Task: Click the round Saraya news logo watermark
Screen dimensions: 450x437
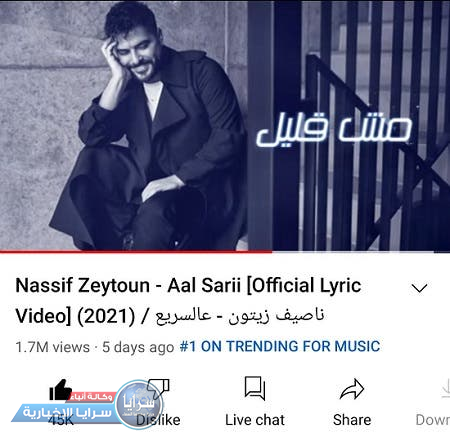Action: click(x=139, y=404)
